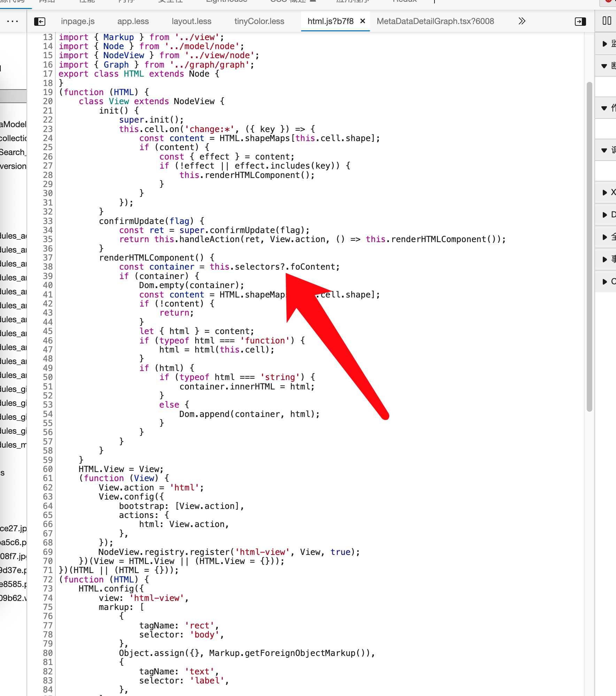Switch to the inpage.js tab
Image resolution: width=616 pixels, height=696 pixels.
click(x=77, y=21)
